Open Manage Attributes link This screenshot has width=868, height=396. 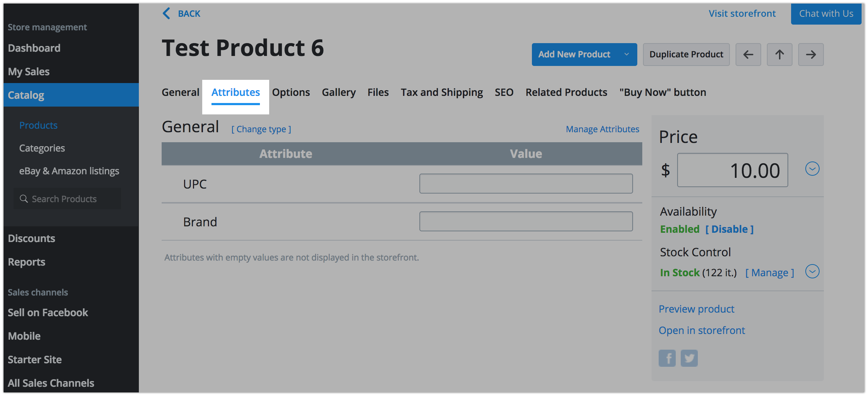click(x=602, y=129)
